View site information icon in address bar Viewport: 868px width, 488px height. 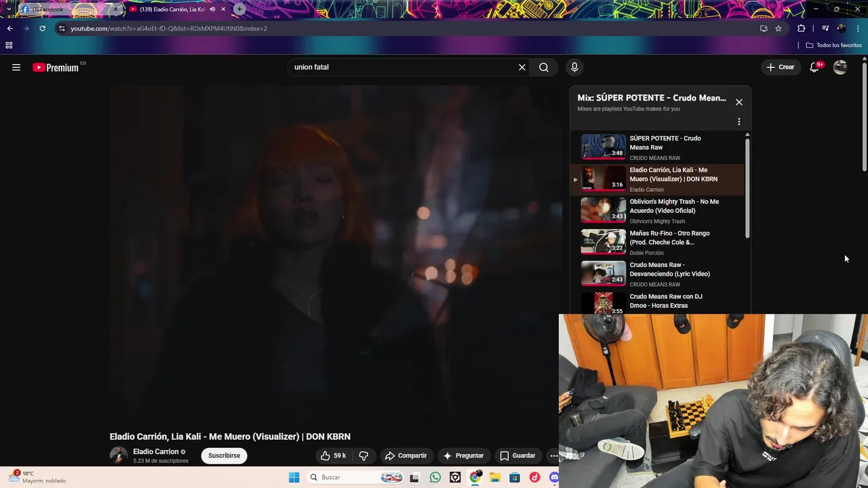(62, 28)
